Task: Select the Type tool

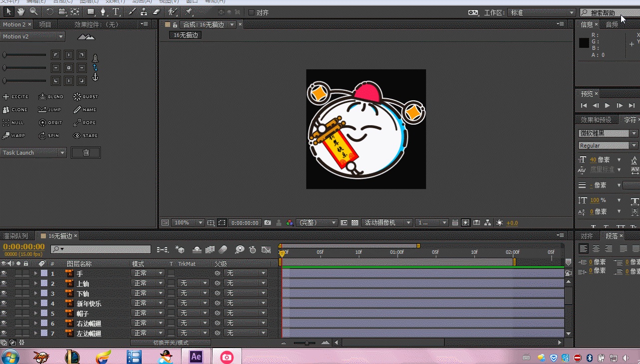Action: click(x=116, y=11)
